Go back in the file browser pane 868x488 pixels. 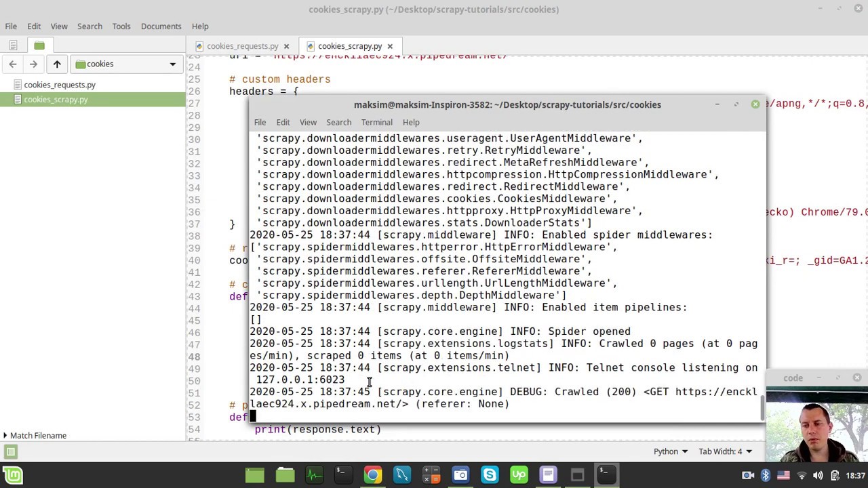(13, 64)
